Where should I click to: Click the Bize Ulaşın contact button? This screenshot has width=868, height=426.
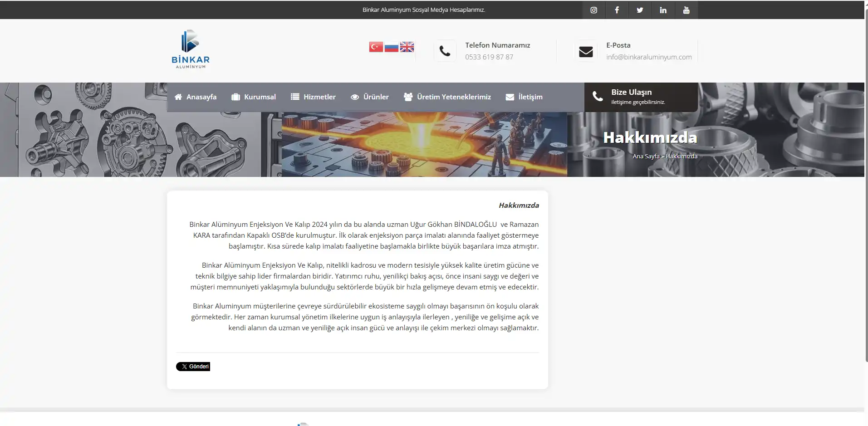click(x=641, y=97)
